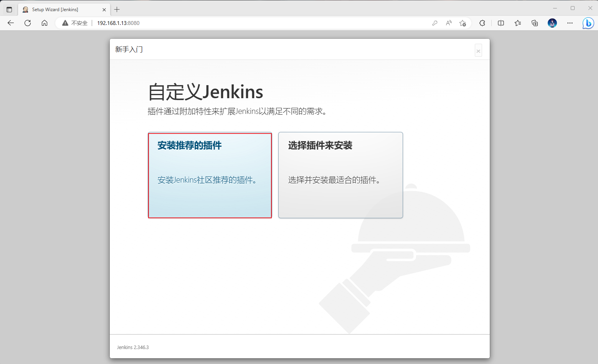The height and width of the screenshot is (364, 598).
Task: Open the saved passwords key icon
Action: [x=435, y=23]
